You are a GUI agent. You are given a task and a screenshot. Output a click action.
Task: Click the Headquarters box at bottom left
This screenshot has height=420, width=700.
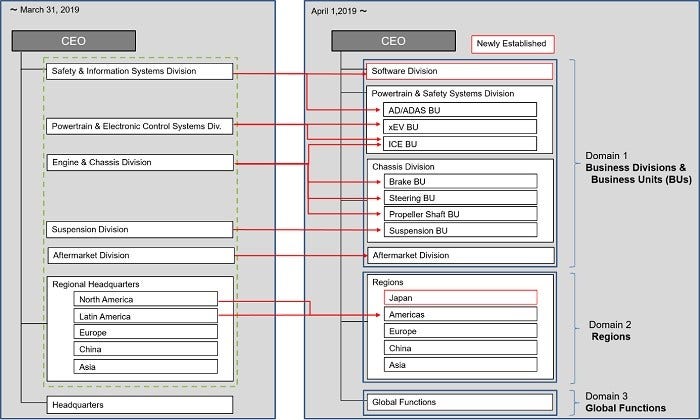coord(139,404)
